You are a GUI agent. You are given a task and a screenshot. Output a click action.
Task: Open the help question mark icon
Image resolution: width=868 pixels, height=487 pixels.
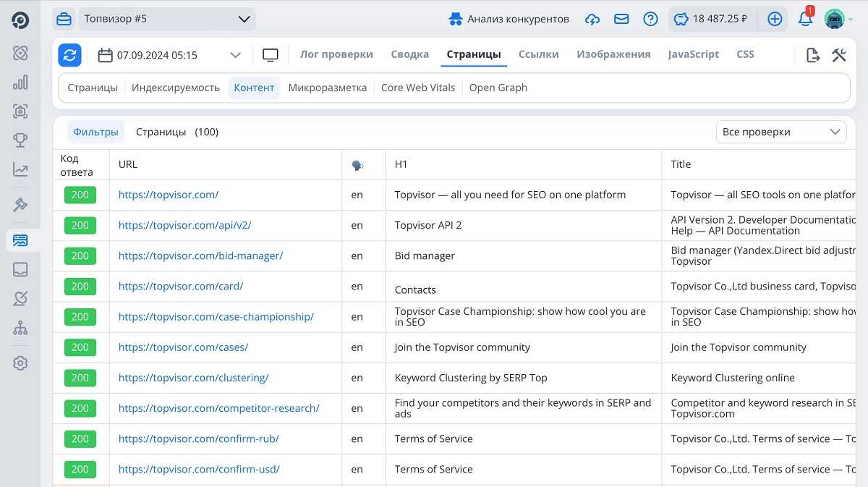650,19
